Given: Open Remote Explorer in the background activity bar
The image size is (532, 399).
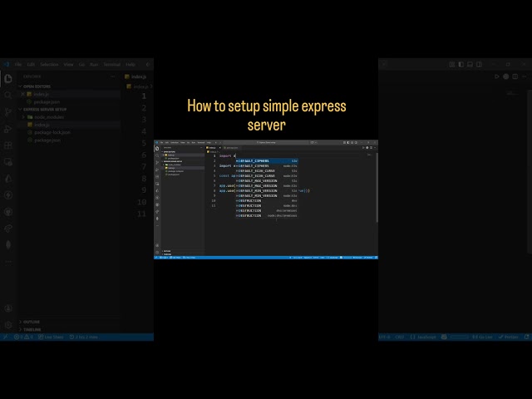Looking at the screenshot, I should [8, 162].
